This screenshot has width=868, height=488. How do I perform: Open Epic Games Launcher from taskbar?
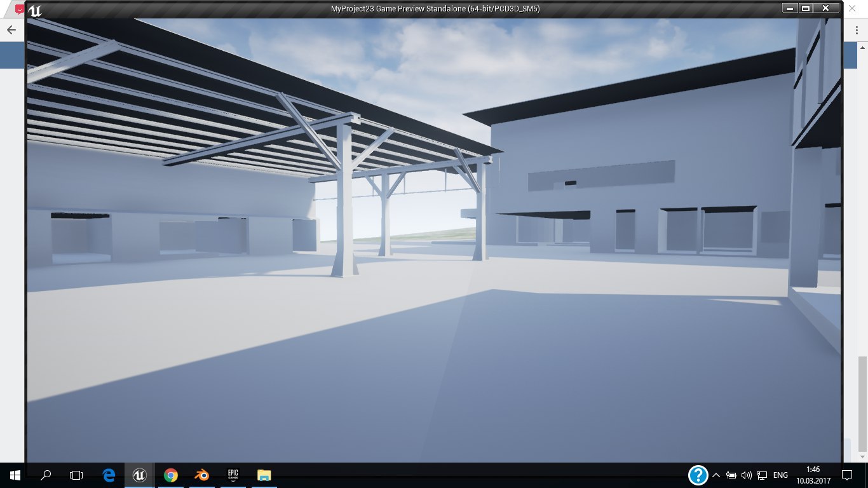233,475
